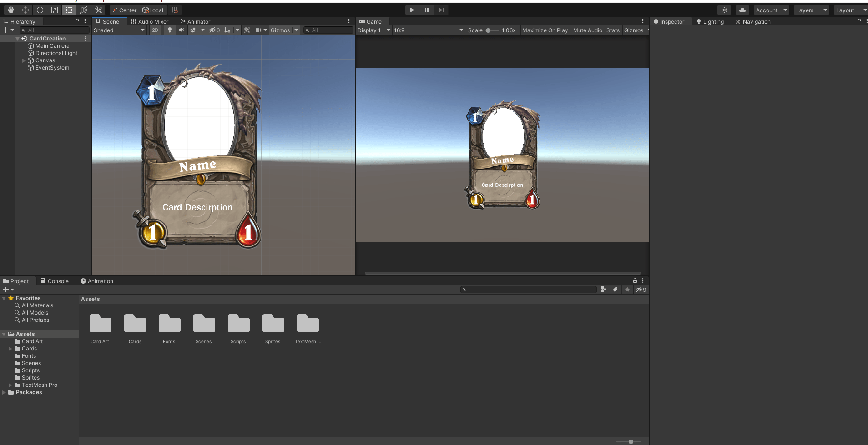Toggle Scene audio speaker
Image resolution: width=868 pixels, height=445 pixels.
coord(182,30)
